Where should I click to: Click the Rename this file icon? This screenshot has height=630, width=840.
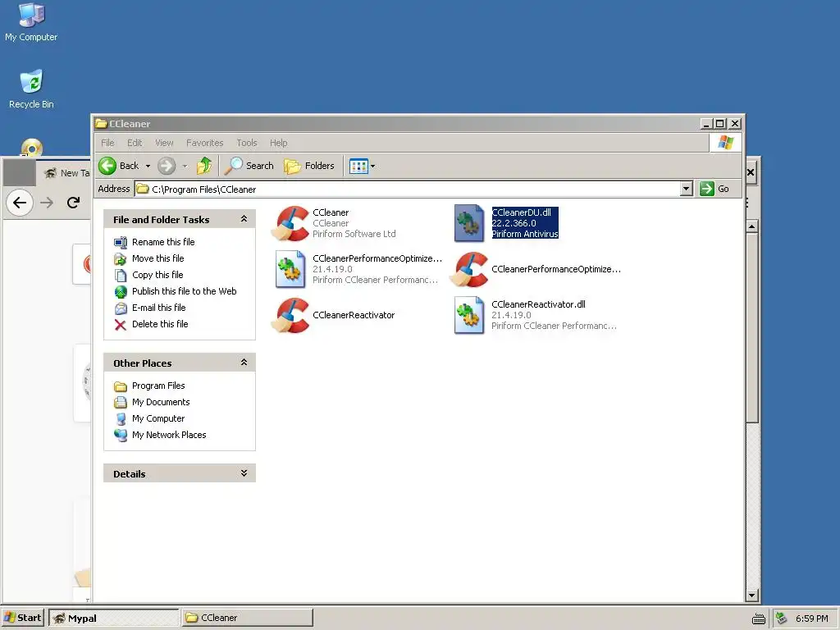tap(121, 242)
